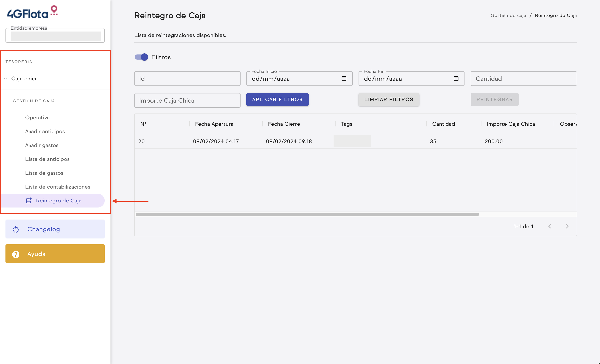Click Gestión de caja breadcrumb link
Viewport: 600px width, 364px height.
pyautogui.click(x=508, y=15)
